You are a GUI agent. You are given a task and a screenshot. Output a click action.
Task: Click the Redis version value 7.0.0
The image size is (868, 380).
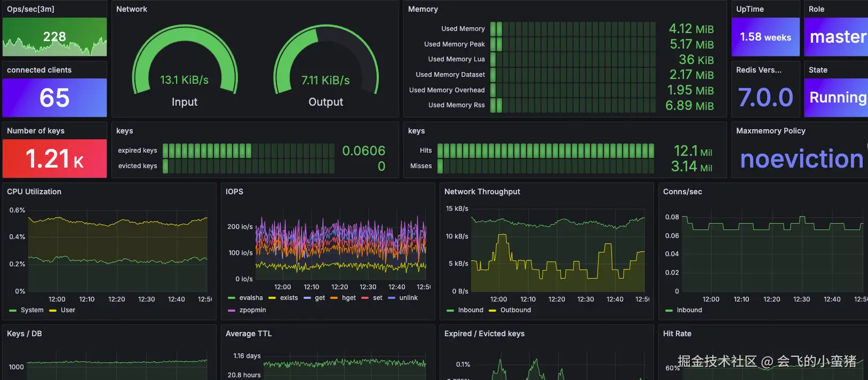(x=766, y=98)
